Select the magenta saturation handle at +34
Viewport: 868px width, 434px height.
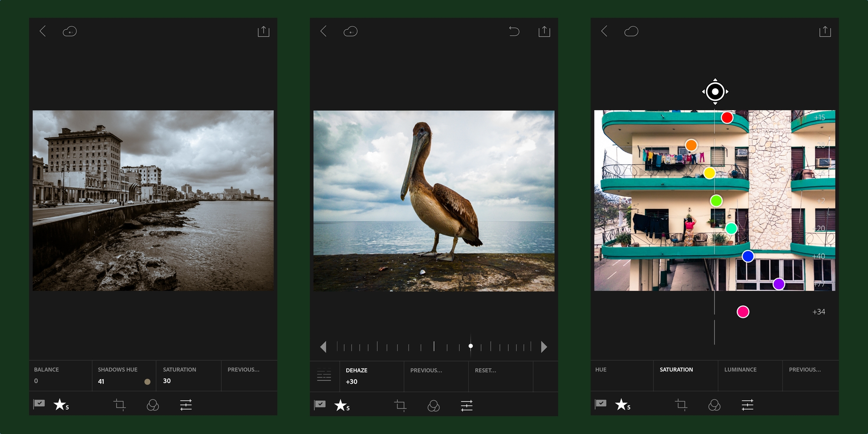point(743,312)
